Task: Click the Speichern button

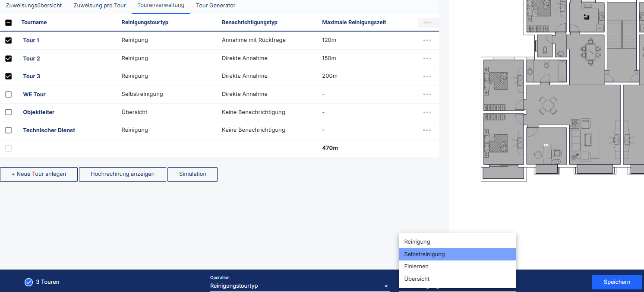Action: (617, 282)
